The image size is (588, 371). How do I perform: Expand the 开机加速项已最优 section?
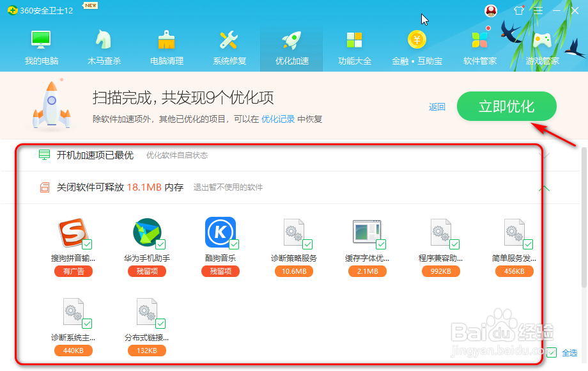tap(544, 155)
